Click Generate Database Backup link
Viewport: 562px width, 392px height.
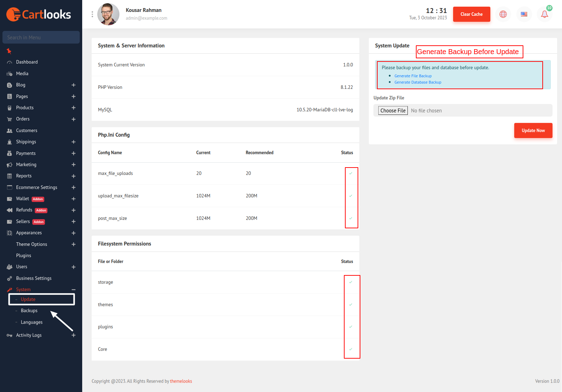[418, 82]
